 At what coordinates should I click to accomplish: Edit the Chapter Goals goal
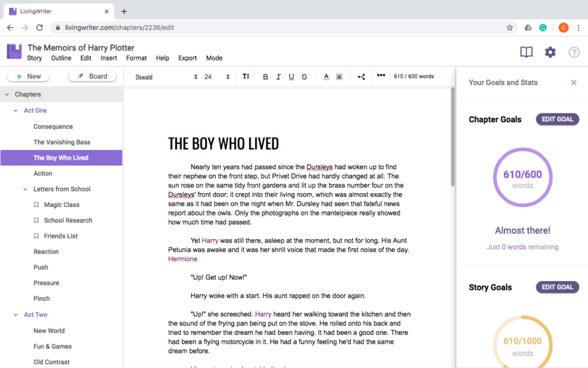point(557,119)
